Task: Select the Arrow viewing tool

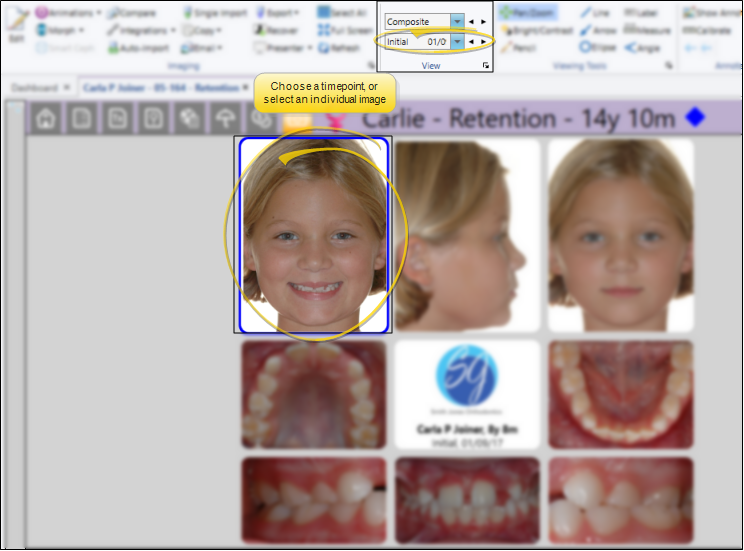Action: [x=597, y=30]
